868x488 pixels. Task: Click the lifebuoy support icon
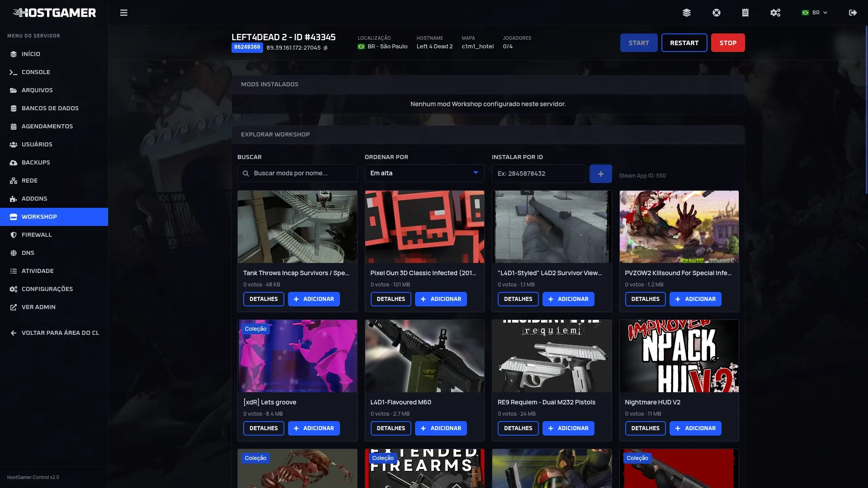716,13
